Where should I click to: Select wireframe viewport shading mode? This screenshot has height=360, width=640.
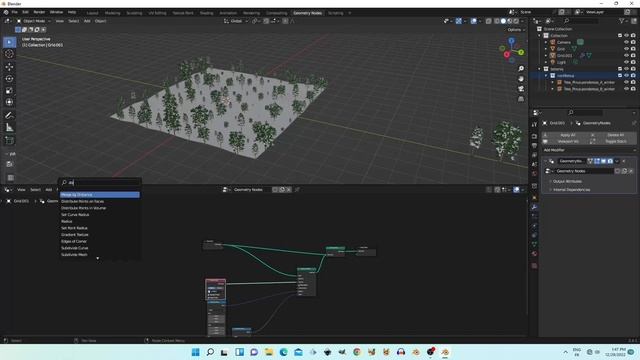tap(497, 21)
